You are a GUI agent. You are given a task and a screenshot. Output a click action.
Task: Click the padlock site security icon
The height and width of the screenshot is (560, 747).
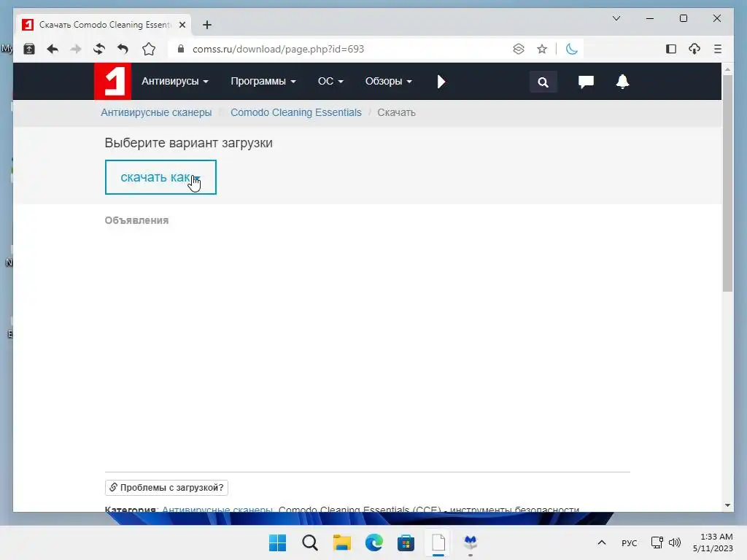click(181, 49)
